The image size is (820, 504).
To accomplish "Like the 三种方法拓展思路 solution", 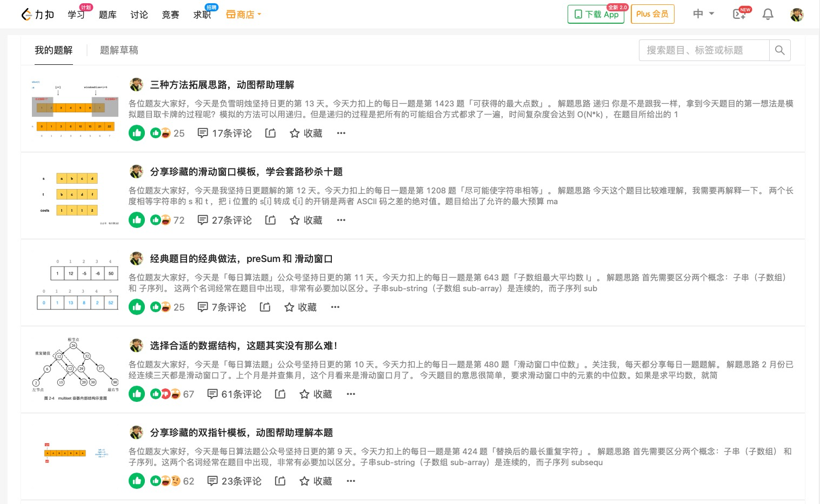I will [137, 133].
